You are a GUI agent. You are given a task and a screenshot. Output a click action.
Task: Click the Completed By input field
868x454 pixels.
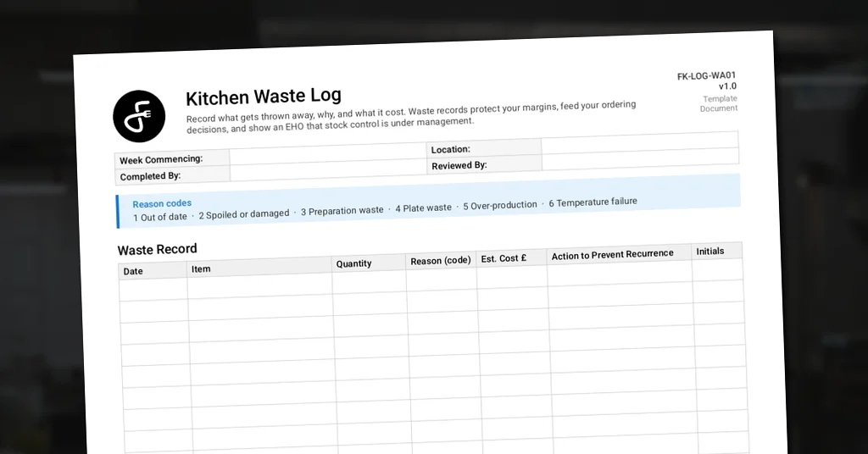point(328,171)
